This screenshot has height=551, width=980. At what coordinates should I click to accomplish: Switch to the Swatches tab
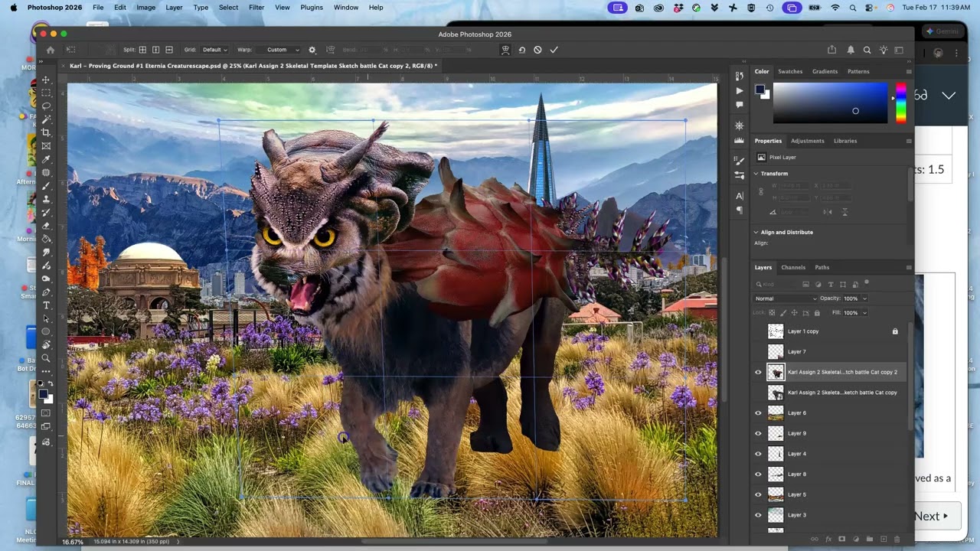point(790,71)
